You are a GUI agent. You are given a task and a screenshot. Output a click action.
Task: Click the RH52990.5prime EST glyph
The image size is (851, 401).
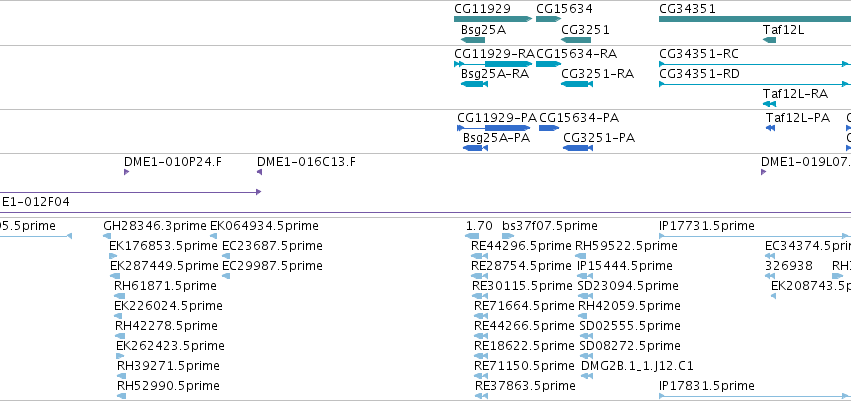point(122,396)
